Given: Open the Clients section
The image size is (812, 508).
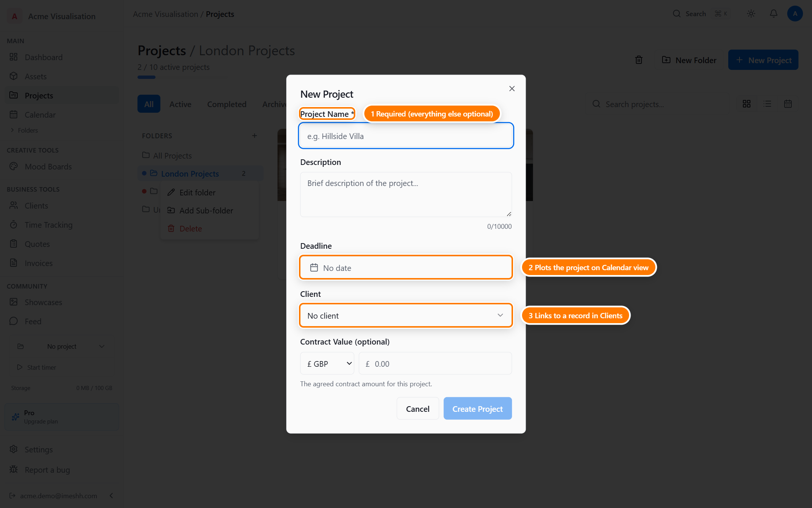Looking at the screenshot, I should tap(36, 206).
